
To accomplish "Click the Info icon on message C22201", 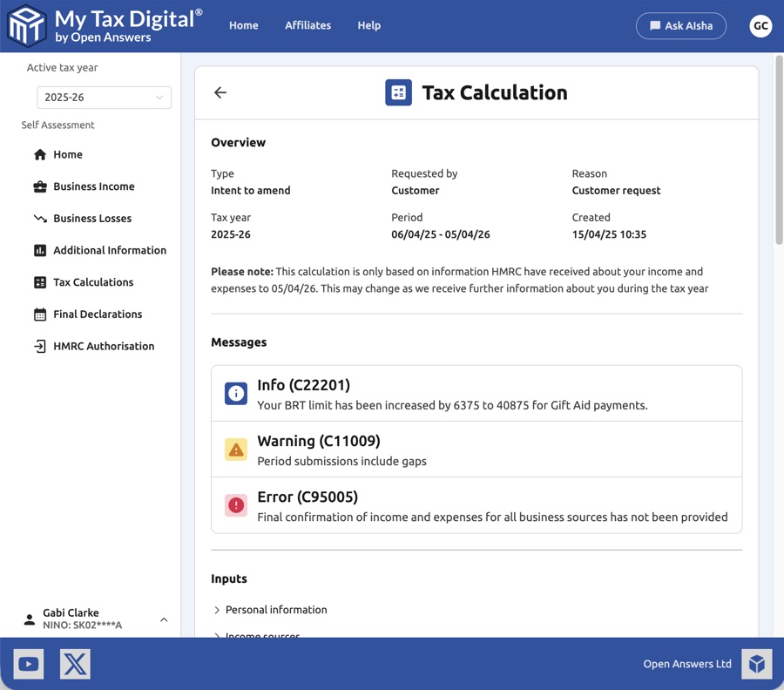I will click(x=235, y=393).
